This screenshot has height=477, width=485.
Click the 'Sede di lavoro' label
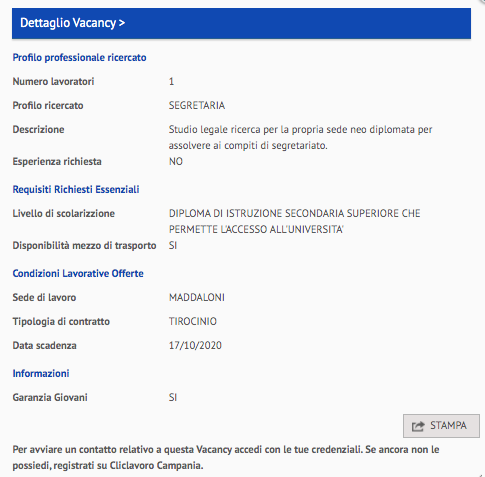click(44, 298)
